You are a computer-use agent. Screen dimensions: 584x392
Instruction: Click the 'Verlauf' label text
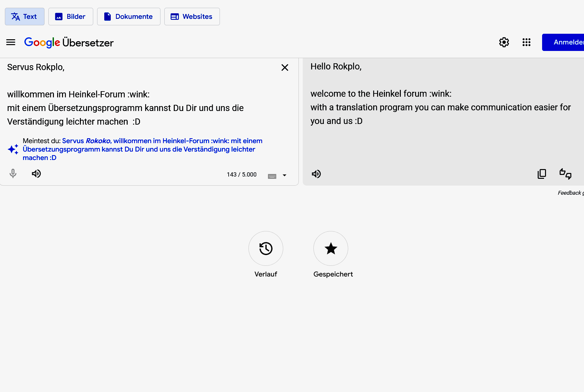pos(266,274)
